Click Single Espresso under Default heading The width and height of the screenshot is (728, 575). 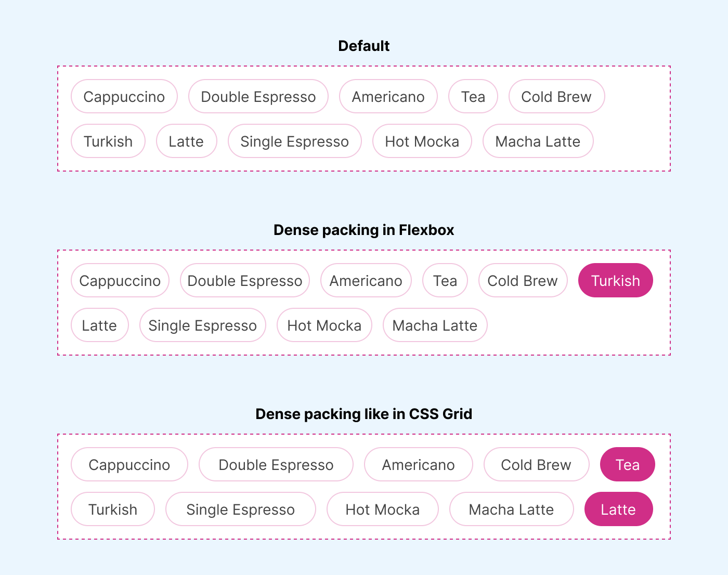coord(294,141)
